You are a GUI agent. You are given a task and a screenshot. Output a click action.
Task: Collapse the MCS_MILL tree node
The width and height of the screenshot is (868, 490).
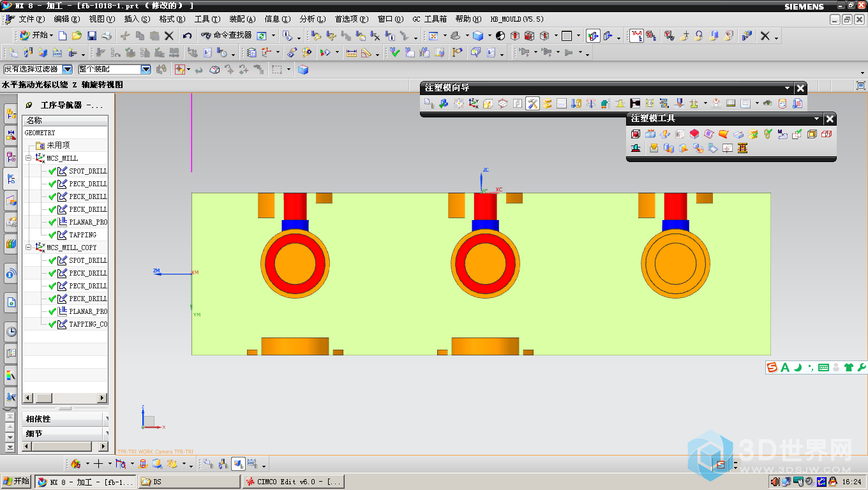[29, 158]
